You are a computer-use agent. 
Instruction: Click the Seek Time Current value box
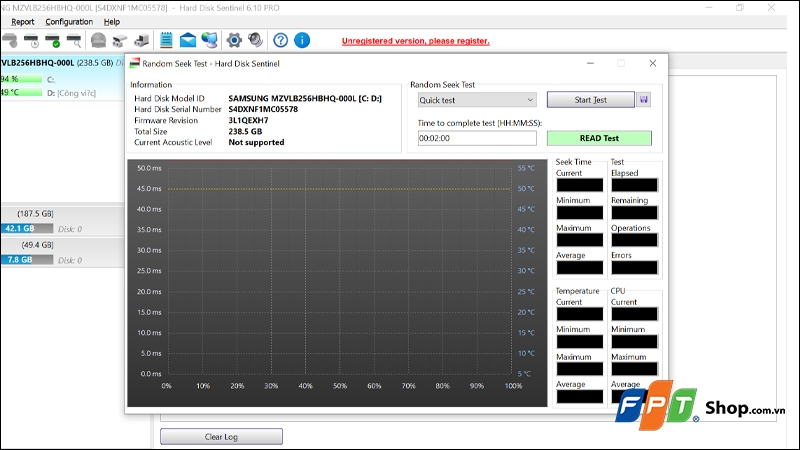tap(580, 185)
